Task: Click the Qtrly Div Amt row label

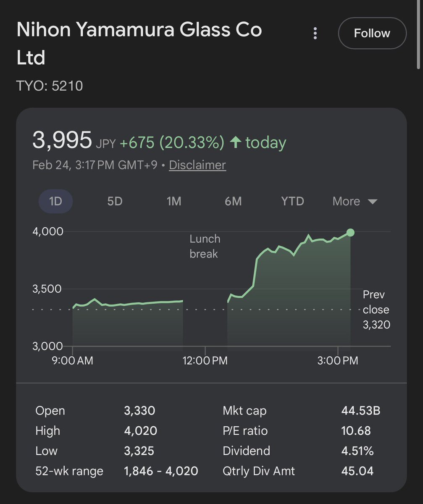Action: (259, 471)
